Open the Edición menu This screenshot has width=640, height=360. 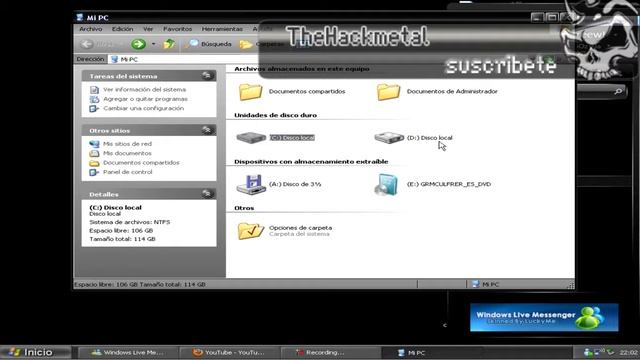122,29
